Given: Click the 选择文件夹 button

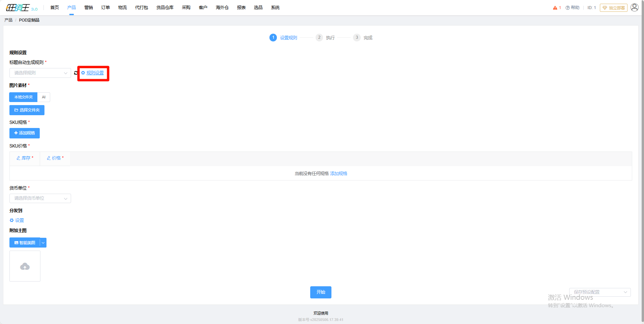Looking at the screenshot, I should (x=27, y=110).
